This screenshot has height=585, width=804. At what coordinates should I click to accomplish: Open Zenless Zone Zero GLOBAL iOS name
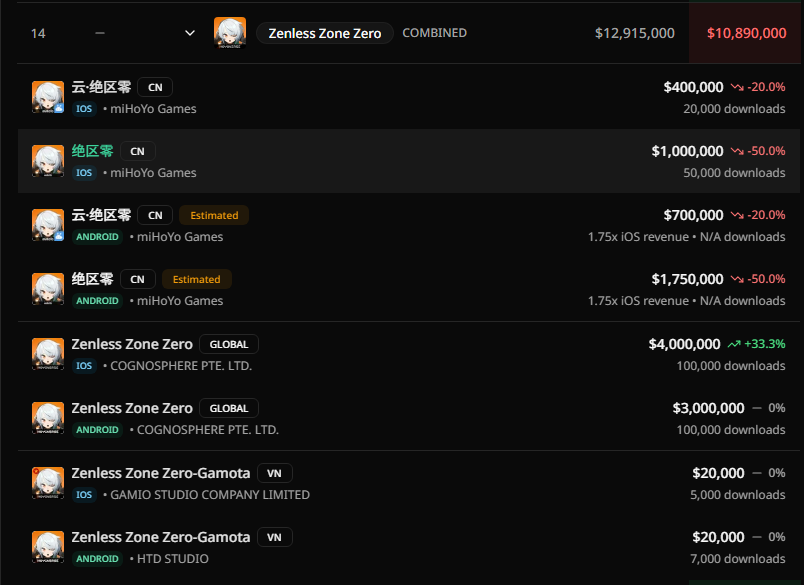[132, 344]
